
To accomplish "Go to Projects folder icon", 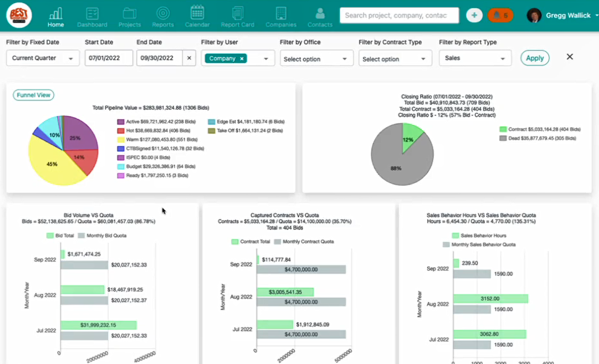I will pos(130,14).
